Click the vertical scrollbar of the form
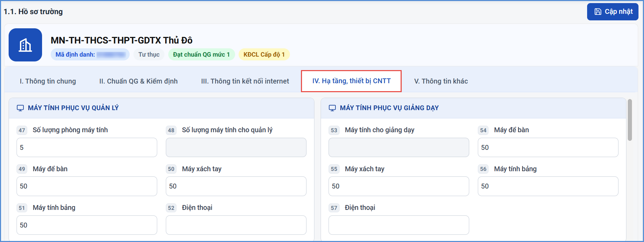644x242 pixels. (630, 120)
